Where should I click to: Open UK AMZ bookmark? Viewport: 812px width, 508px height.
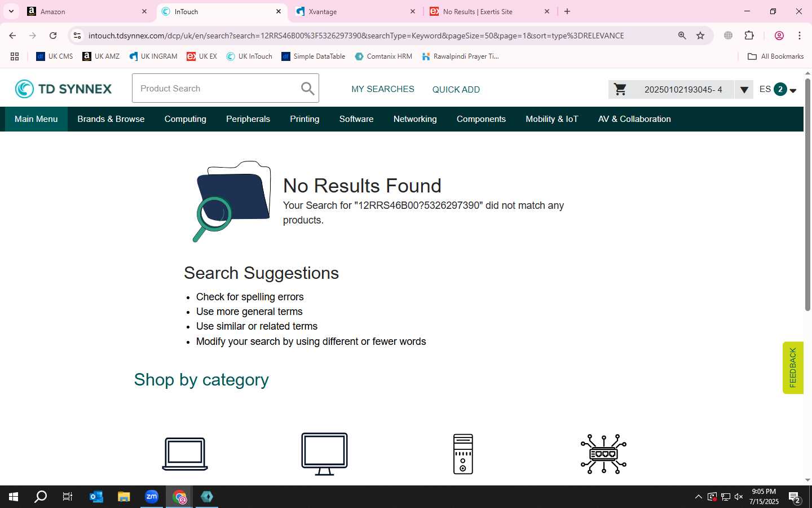[101, 56]
